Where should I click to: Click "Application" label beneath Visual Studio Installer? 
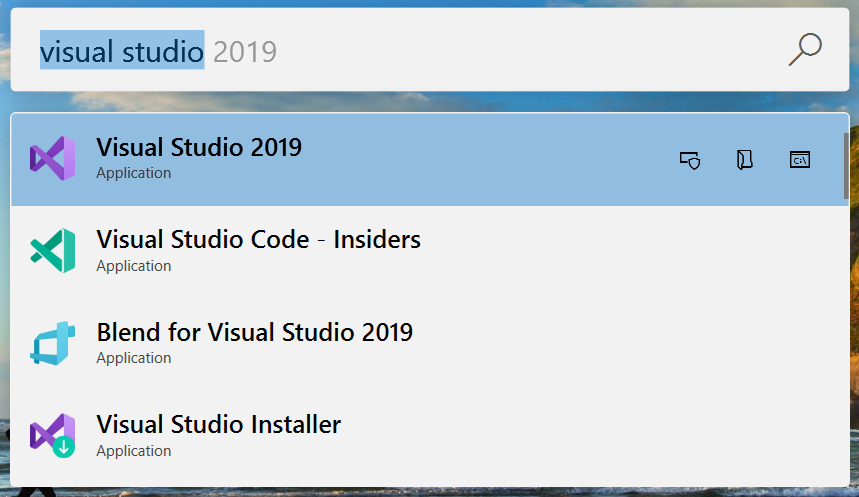[x=133, y=451]
